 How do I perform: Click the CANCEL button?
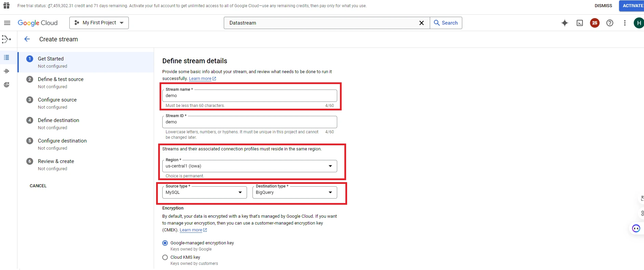[38, 186]
